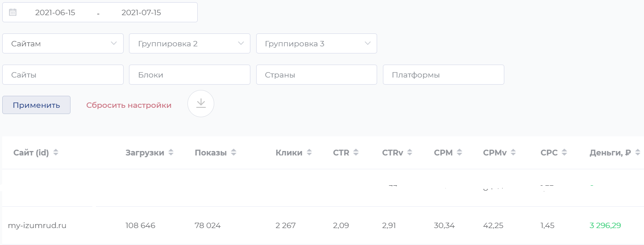644x245 pixels.
Task: Sort table by Показы arrows
Action: [233, 153]
